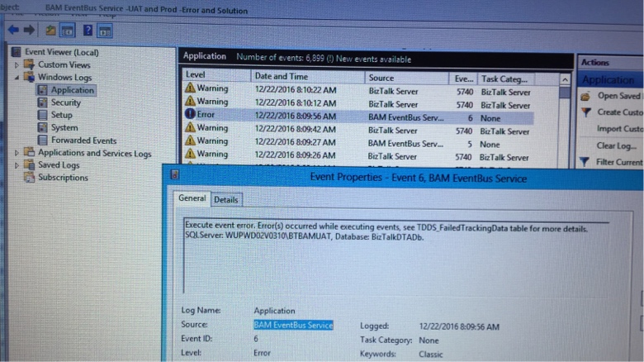Expand the Custom Views node arrow
Viewport: 644px width, 362px height.
pos(17,65)
